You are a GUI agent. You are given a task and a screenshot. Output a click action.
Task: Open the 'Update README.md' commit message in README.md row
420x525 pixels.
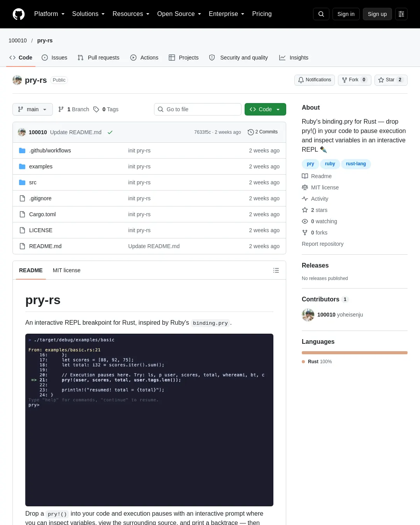click(154, 246)
